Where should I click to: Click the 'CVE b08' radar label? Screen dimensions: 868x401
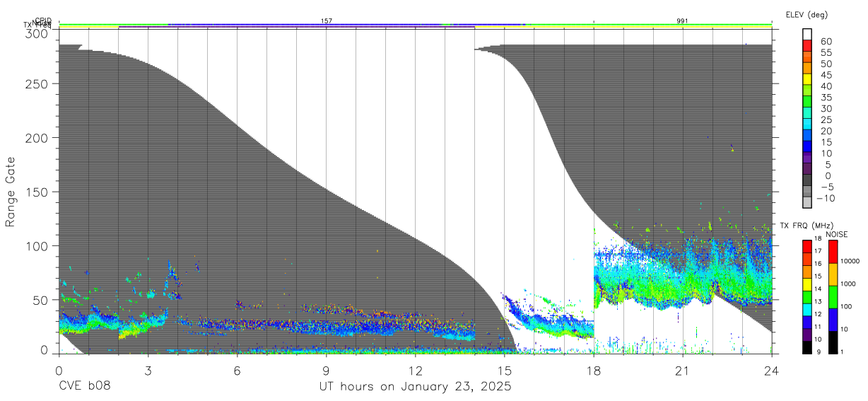(84, 387)
